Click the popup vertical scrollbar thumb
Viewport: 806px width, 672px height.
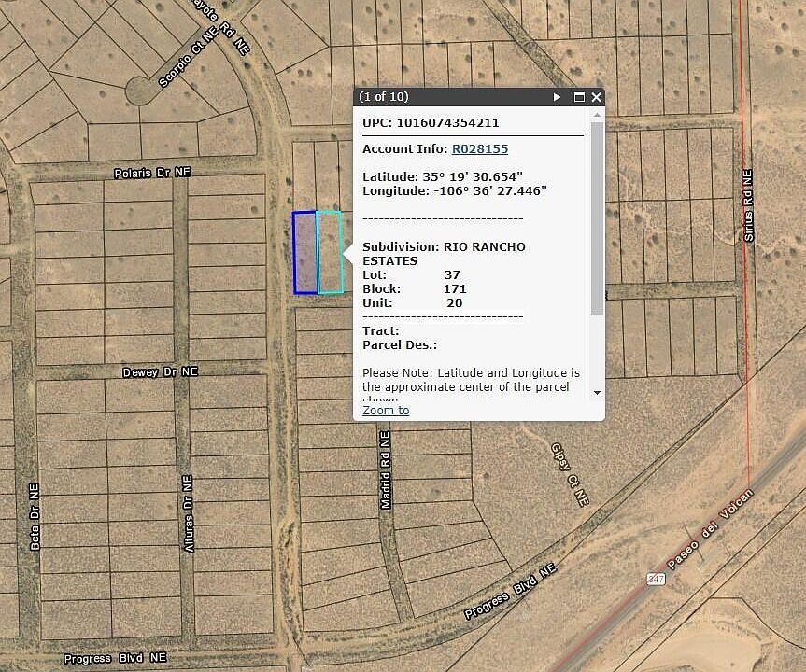(x=597, y=217)
